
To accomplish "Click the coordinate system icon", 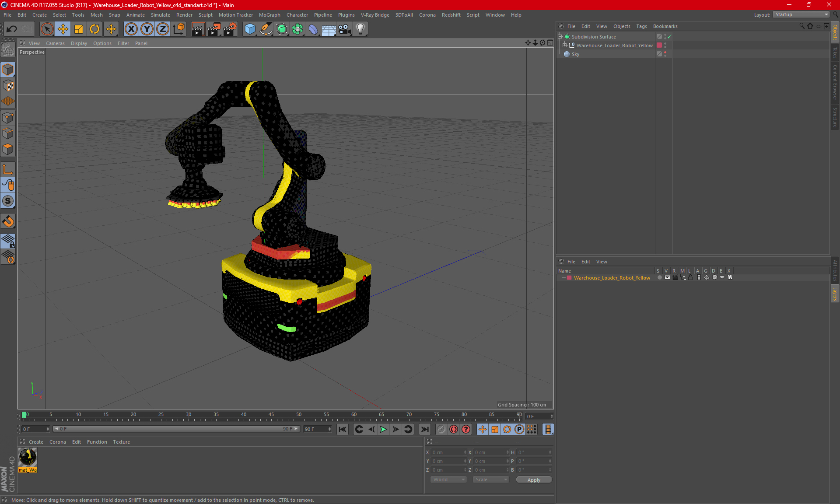I will 178,29.
